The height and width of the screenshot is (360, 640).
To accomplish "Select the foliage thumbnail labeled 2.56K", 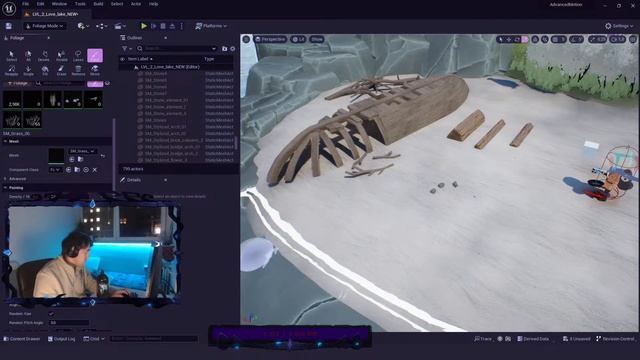I will 12,99.
